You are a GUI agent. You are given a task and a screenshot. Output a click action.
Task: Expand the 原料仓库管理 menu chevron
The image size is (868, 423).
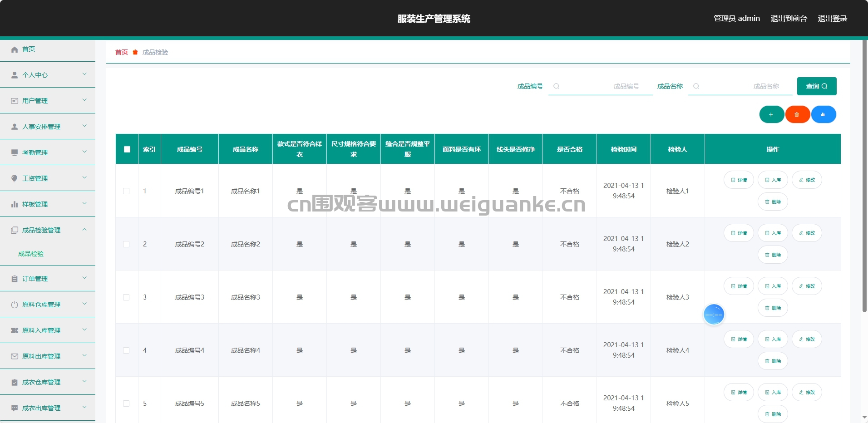point(84,304)
